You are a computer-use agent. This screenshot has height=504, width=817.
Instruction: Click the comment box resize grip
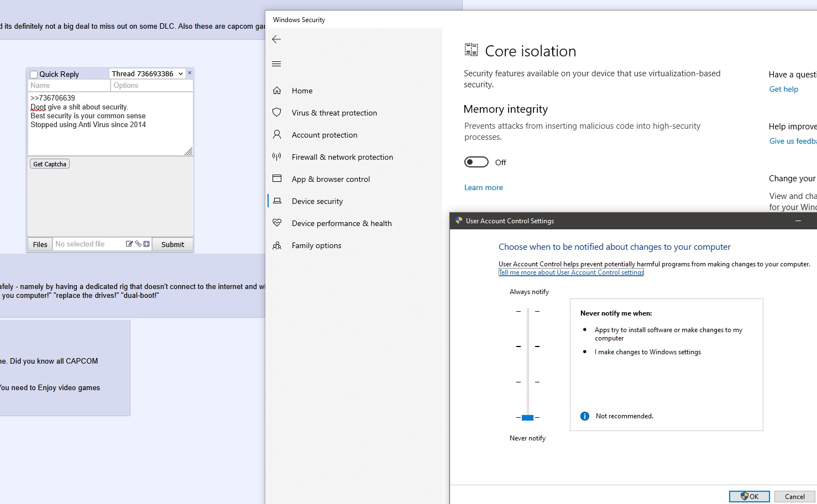pos(188,151)
